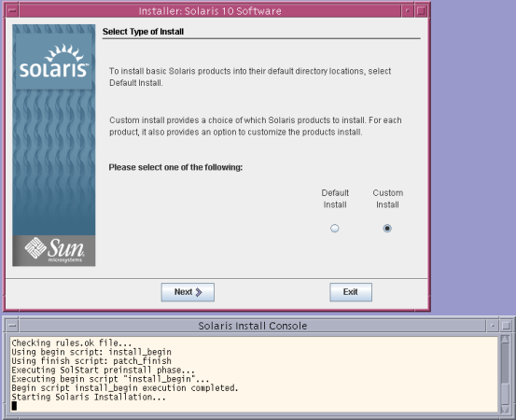This screenshot has height=420, width=516.
Task: Click 'Please select one of the following:' text
Action: point(175,167)
